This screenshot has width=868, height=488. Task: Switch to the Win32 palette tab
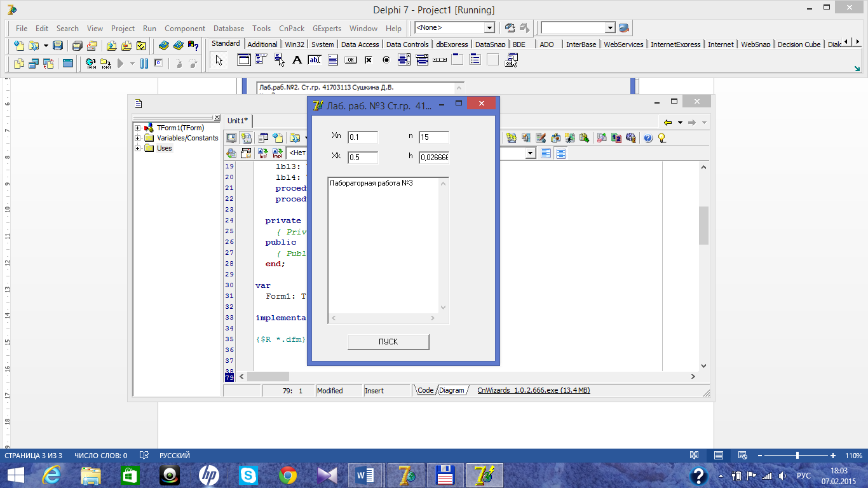coord(295,44)
